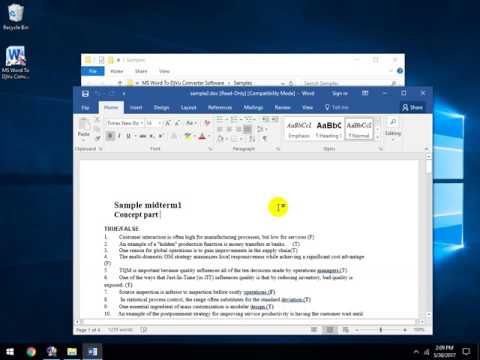
Task: Click the Sort icon in Paragraph group
Action: point(252,138)
